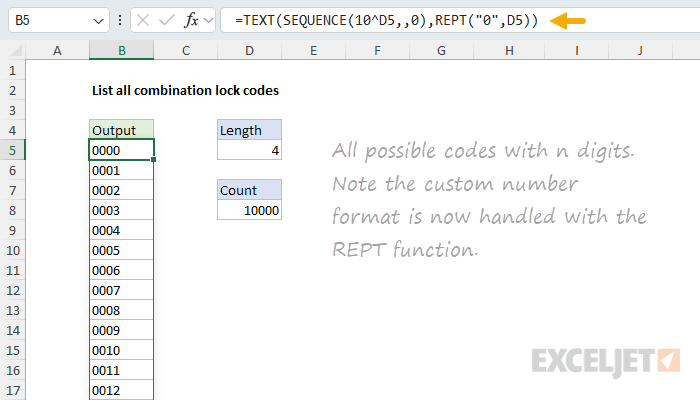Image resolution: width=700 pixels, height=400 pixels.
Task: Select column A header
Action: [x=57, y=50]
